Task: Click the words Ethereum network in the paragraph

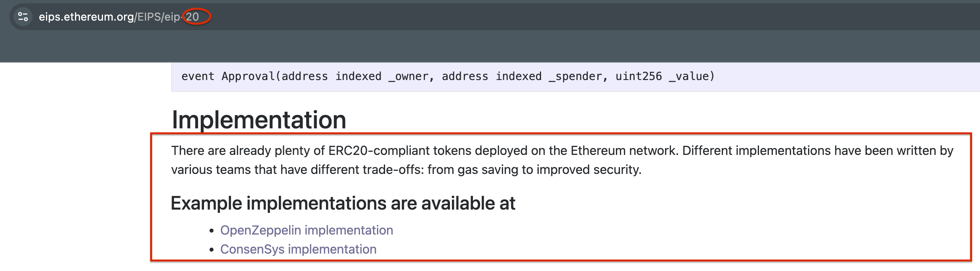Action: pos(623,151)
